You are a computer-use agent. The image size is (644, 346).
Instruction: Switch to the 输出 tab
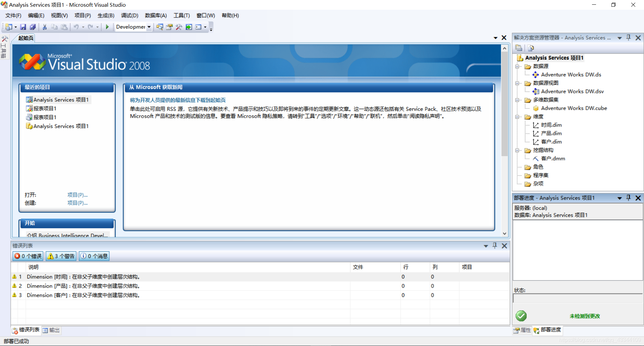pos(51,330)
